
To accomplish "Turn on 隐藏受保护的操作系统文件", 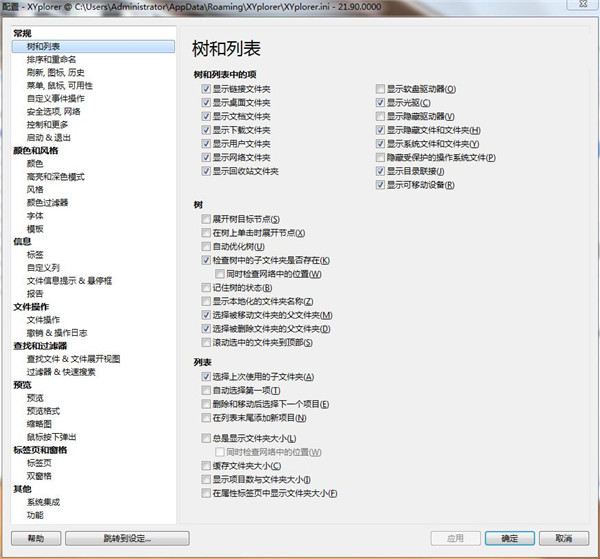I will (380, 157).
